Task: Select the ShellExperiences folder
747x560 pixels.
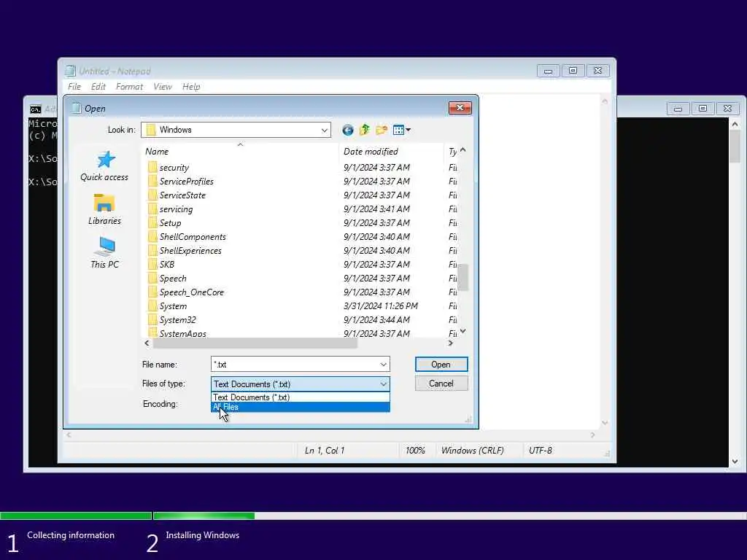Action: pos(185,251)
